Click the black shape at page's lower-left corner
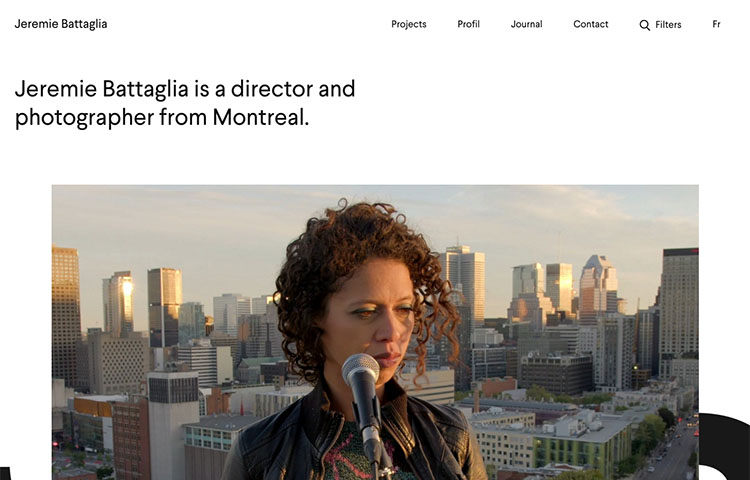Image resolution: width=750 pixels, height=480 pixels. [5, 473]
